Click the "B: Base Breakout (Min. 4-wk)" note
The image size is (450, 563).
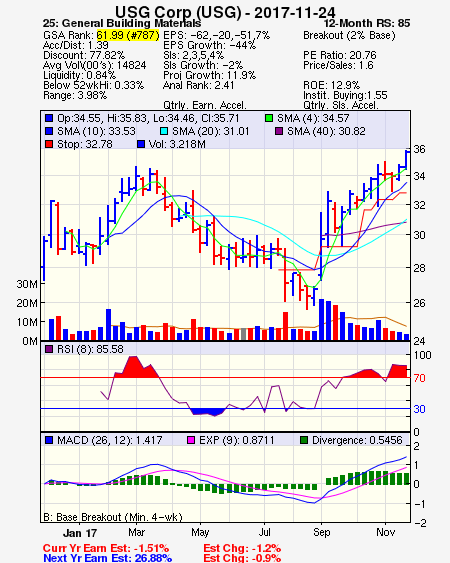[x=113, y=517]
